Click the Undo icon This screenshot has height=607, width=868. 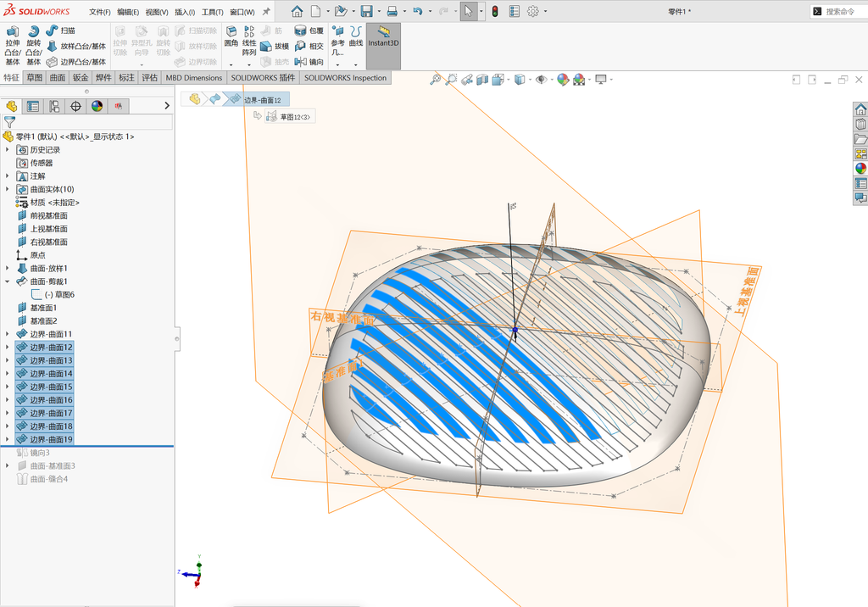tap(417, 11)
